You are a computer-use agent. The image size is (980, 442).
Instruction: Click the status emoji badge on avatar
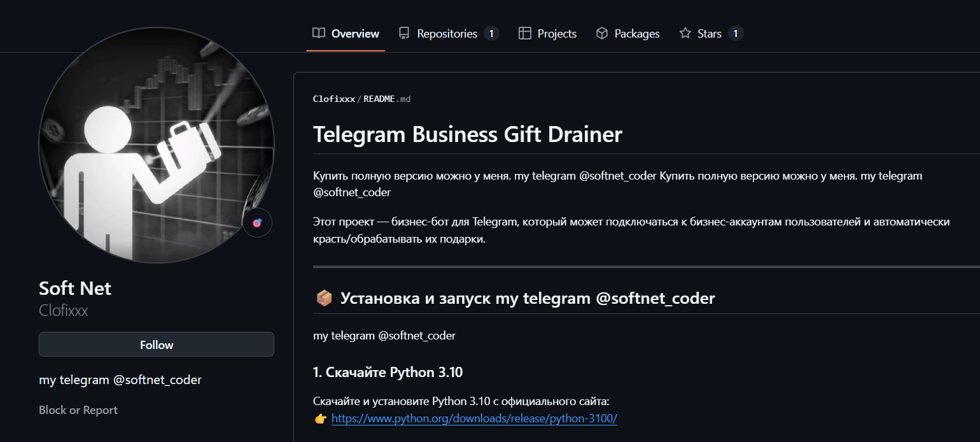(257, 223)
